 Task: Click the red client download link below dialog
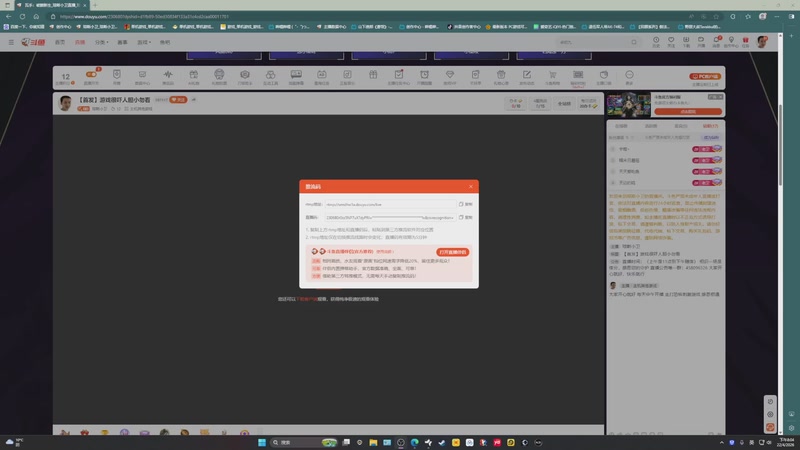pos(307,299)
